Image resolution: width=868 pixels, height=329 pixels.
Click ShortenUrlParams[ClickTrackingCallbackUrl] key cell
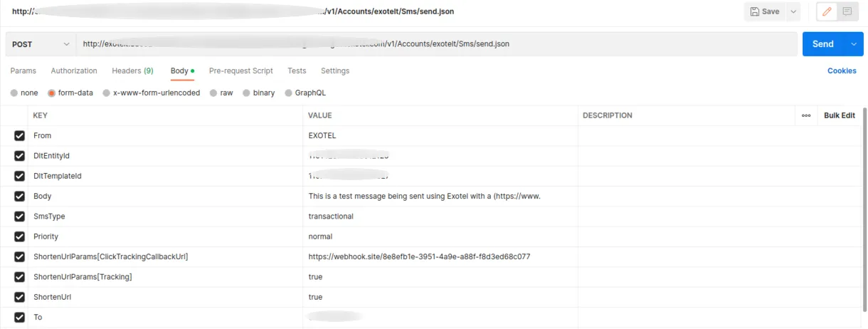(x=166, y=256)
